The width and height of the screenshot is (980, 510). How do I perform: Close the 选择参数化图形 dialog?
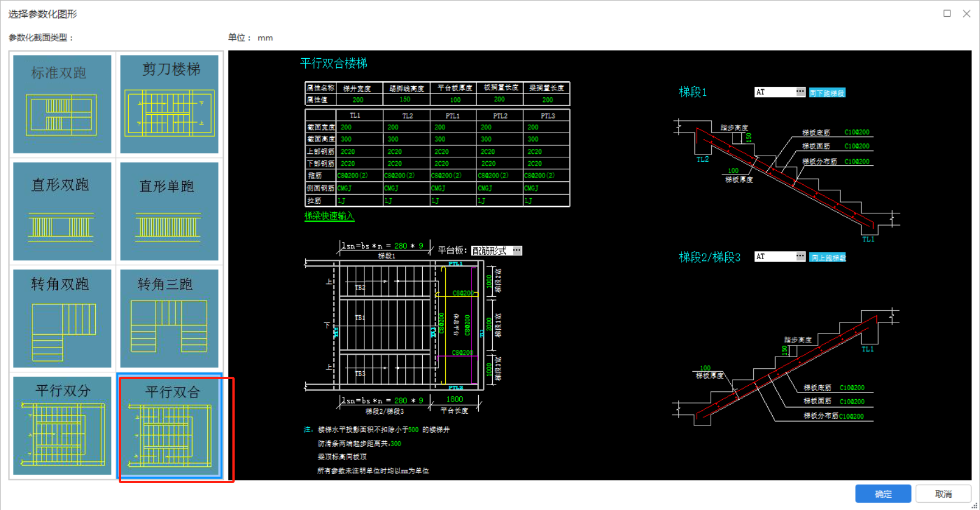[x=967, y=13]
